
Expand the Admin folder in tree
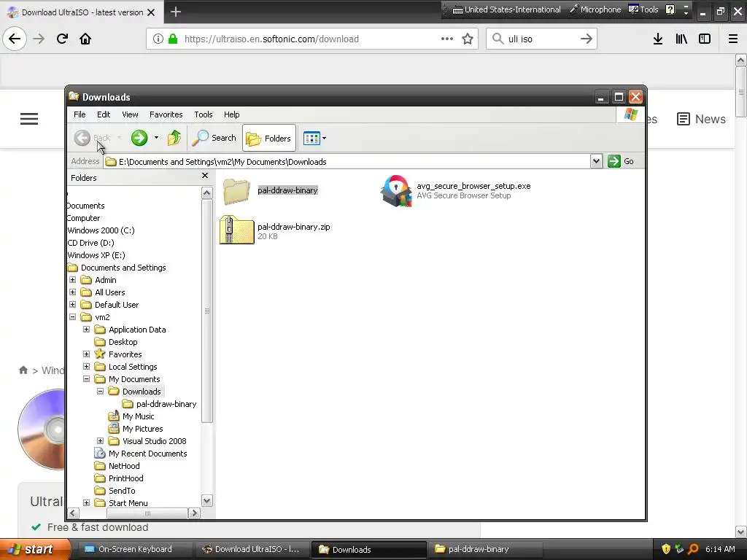pyautogui.click(x=72, y=280)
